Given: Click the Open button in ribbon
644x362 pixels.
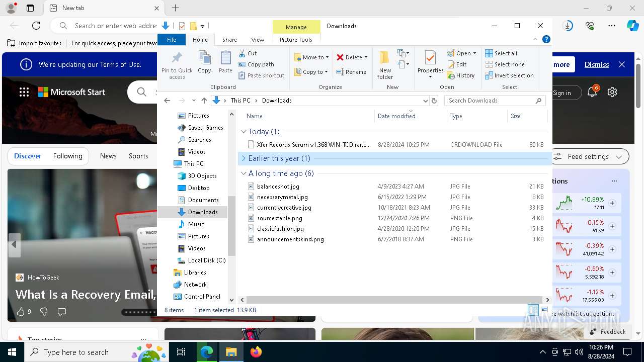Looking at the screenshot, I should point(461,53).
